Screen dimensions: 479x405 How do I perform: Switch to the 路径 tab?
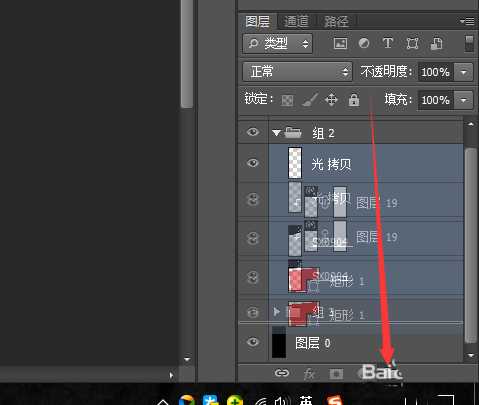tap(336, 22)
